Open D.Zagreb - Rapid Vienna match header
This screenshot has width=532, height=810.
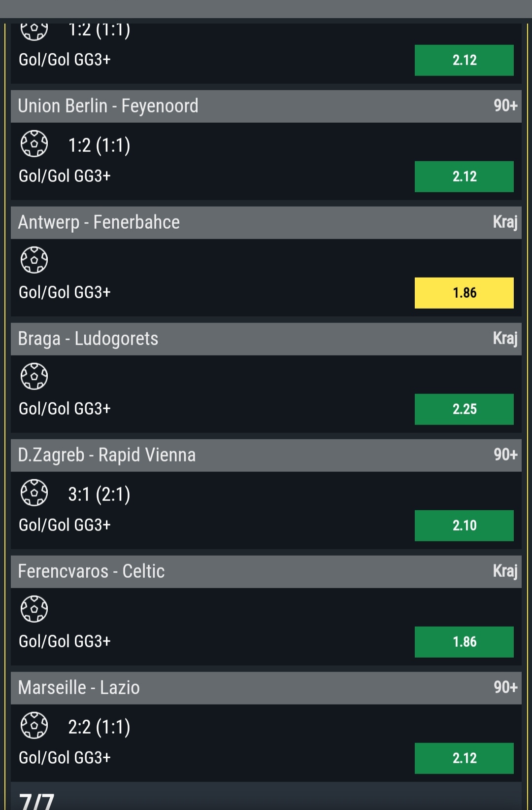[107, 455]
